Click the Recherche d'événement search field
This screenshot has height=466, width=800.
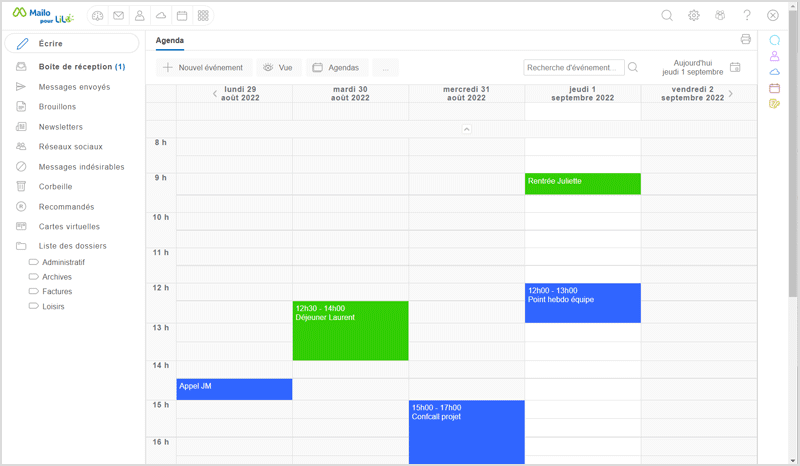click(574, 67)
